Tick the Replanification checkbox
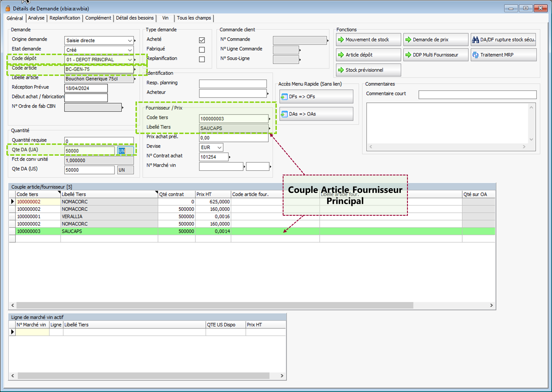This screenshot has width=552, height=392. click(202, 59)
